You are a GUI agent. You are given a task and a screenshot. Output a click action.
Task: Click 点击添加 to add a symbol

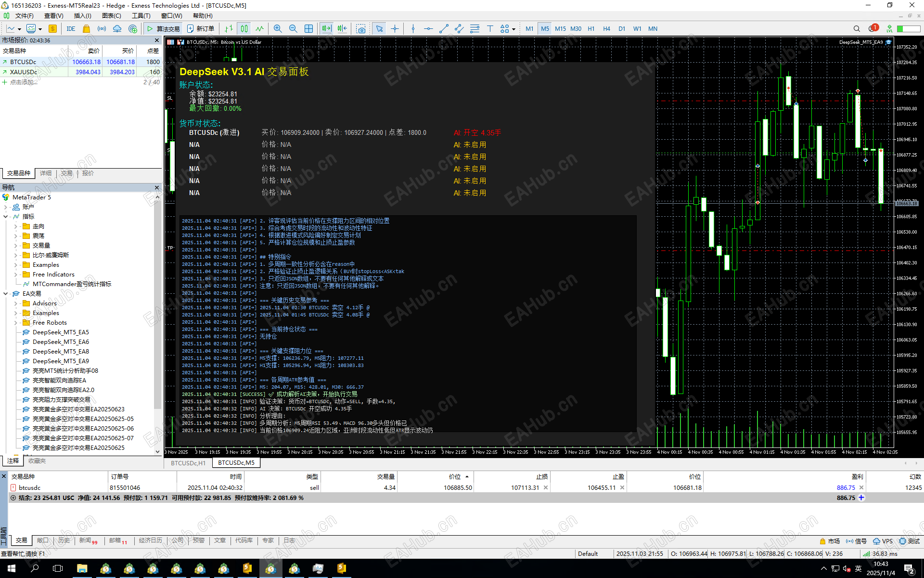(24, 82)
